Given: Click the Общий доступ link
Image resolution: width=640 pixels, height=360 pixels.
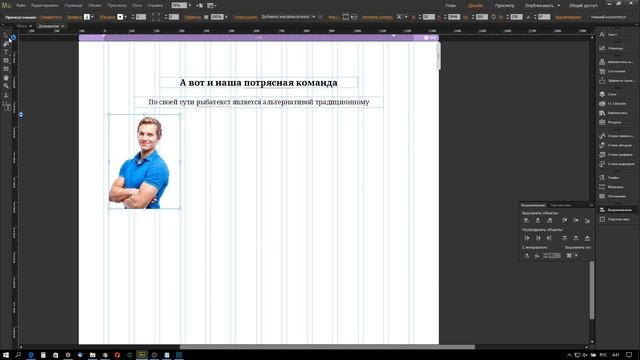Looking at the screenshot, I should (583, 6).
